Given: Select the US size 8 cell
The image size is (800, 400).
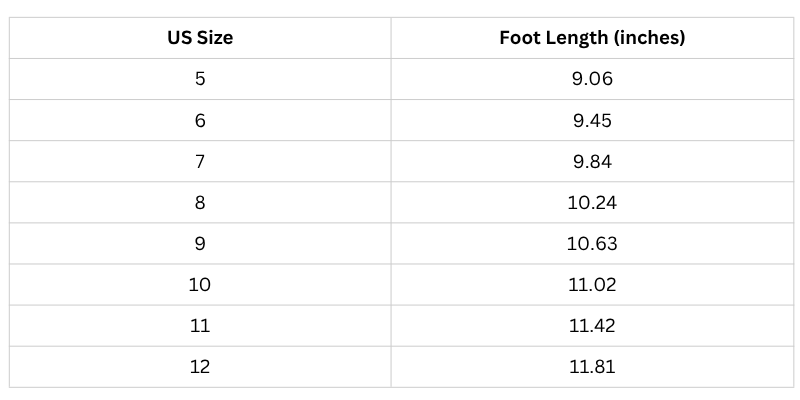Looking at the screenshot, I should click(200, 202).
